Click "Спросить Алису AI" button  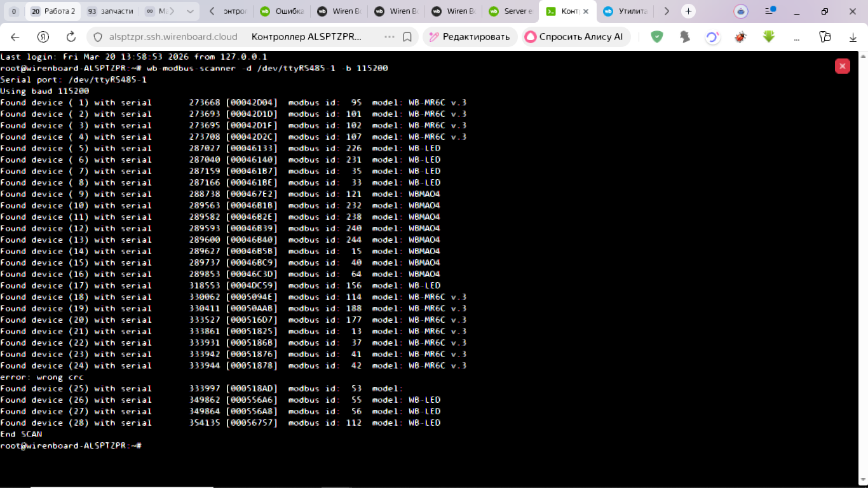576,37
